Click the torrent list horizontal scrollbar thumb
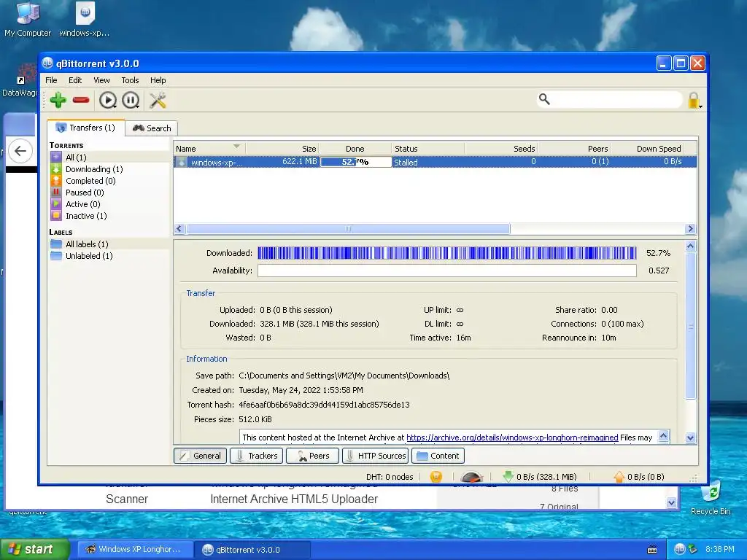This screenshot has width=747, height=560. 348,228
